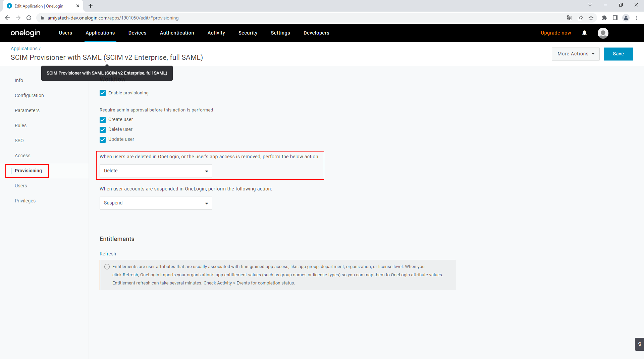Open the Suspend action dropdown

pos(156,203)
